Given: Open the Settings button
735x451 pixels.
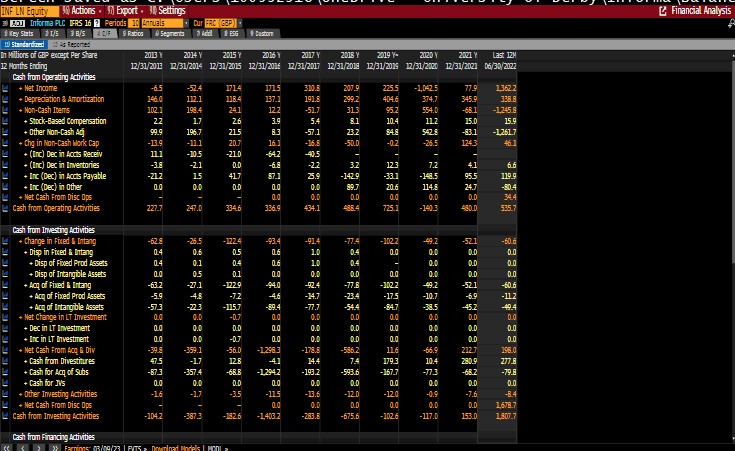Looking at the screenshot, I should pyautogui.click(x=167, y=11).
